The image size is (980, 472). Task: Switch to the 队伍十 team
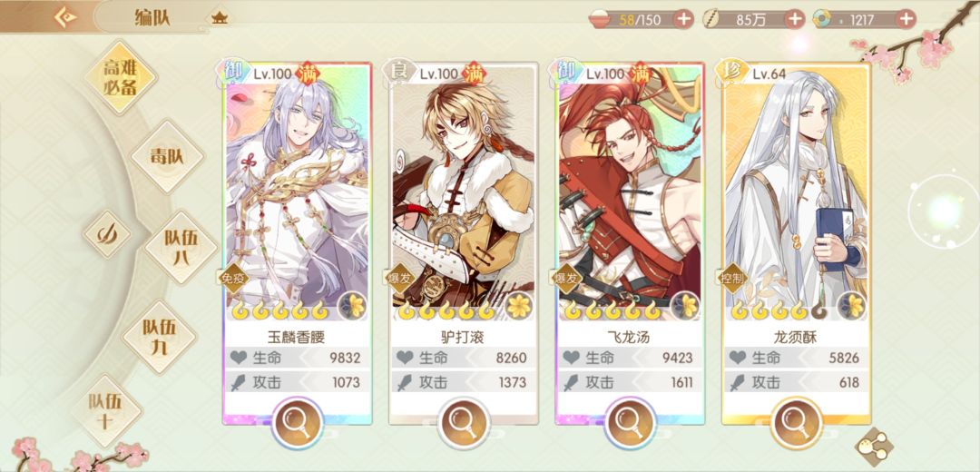tap(106, 411)
